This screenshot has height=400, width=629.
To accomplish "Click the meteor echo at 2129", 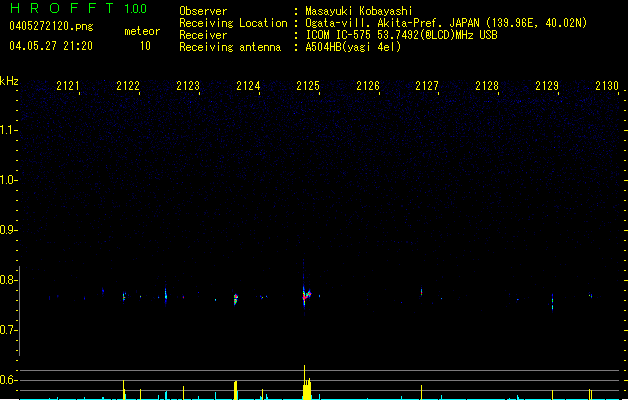I will click(552, 302).
